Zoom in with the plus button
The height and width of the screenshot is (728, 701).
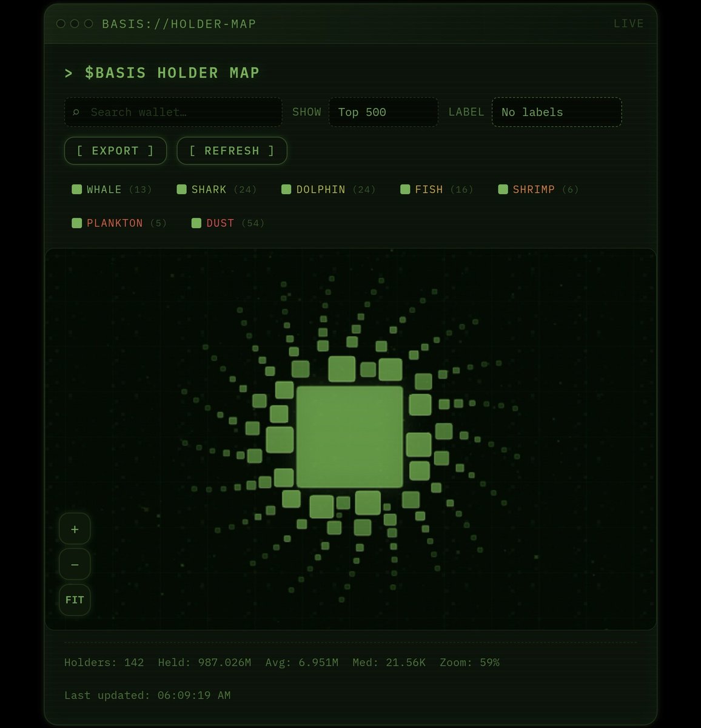(75, 529)
